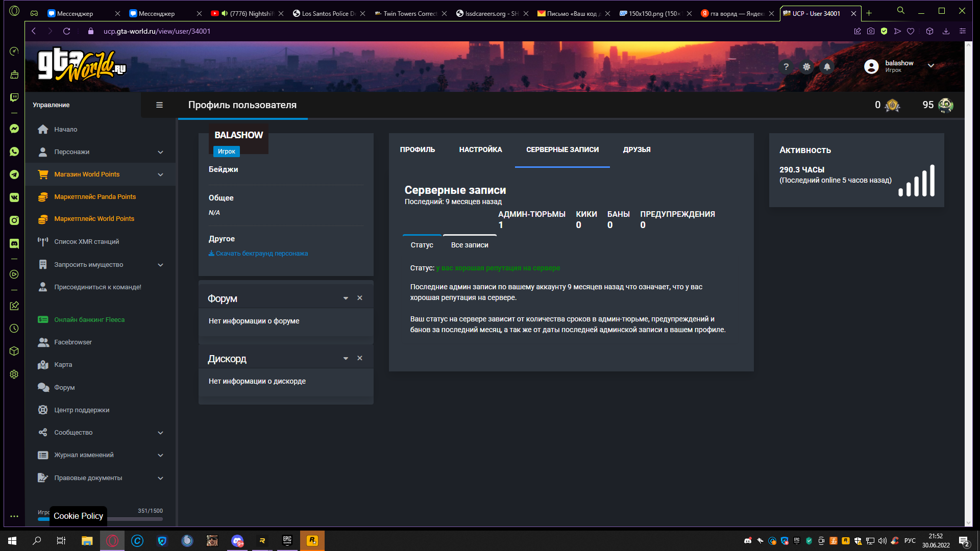
Task: Open the notifications bell icon
Action: 827,67
